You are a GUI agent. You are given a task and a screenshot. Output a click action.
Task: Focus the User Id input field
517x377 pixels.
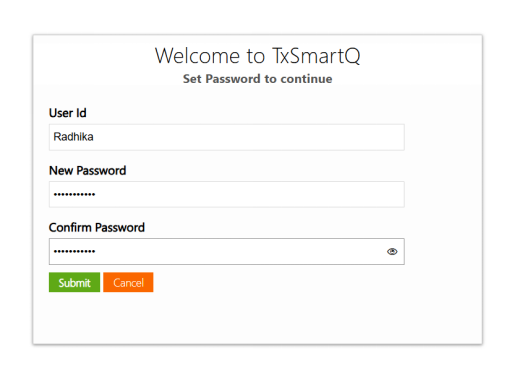coord(227,137)
